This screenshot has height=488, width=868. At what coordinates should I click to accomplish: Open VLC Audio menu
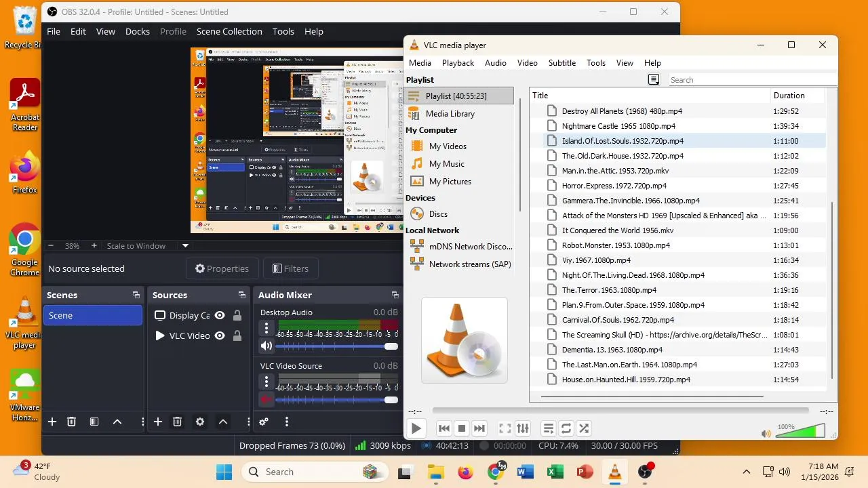[x=496, y=62]
